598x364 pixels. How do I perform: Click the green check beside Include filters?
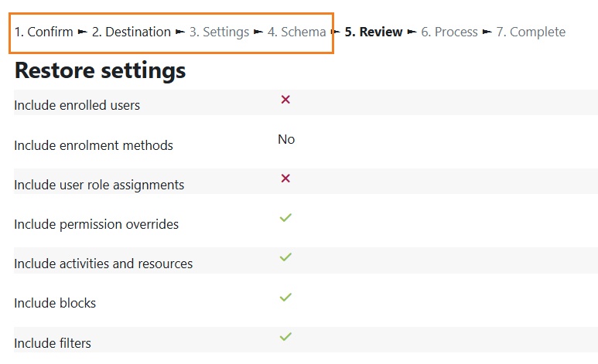pos(285,336)
